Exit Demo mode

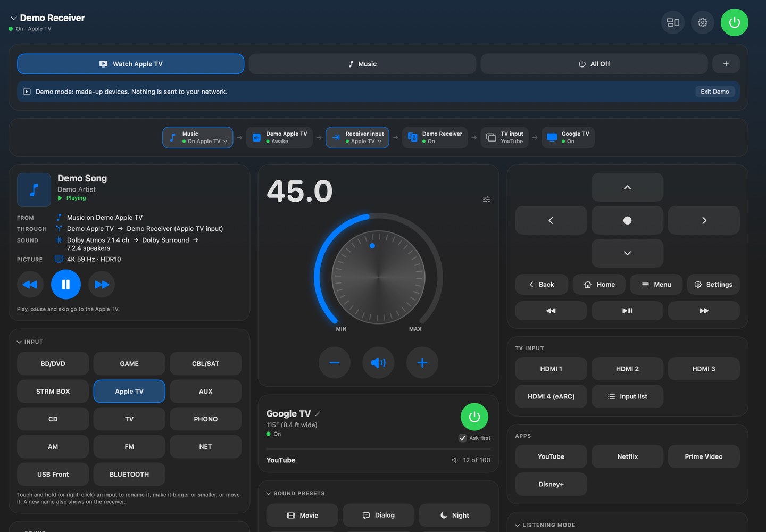[714, 92]
